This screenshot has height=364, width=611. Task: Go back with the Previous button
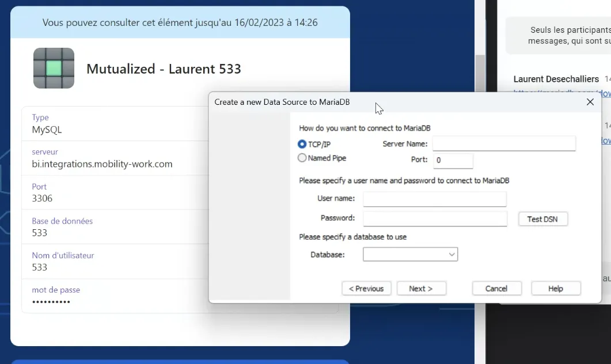(366, 289)
